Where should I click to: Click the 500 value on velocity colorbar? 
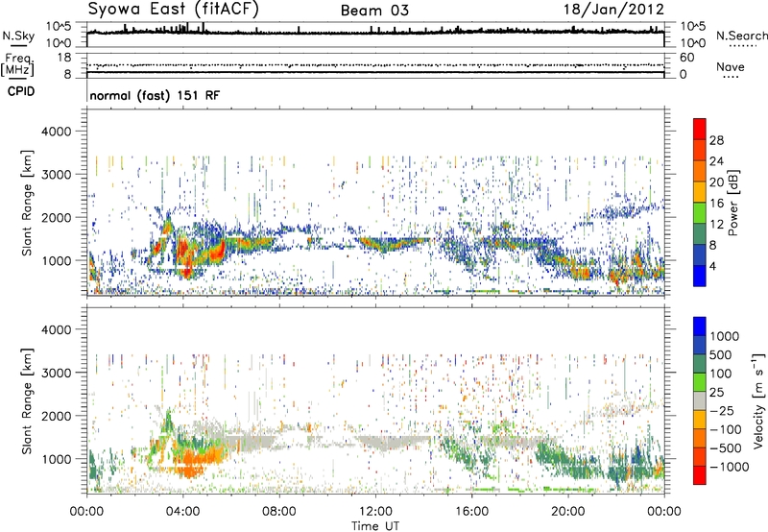(721, 354)
